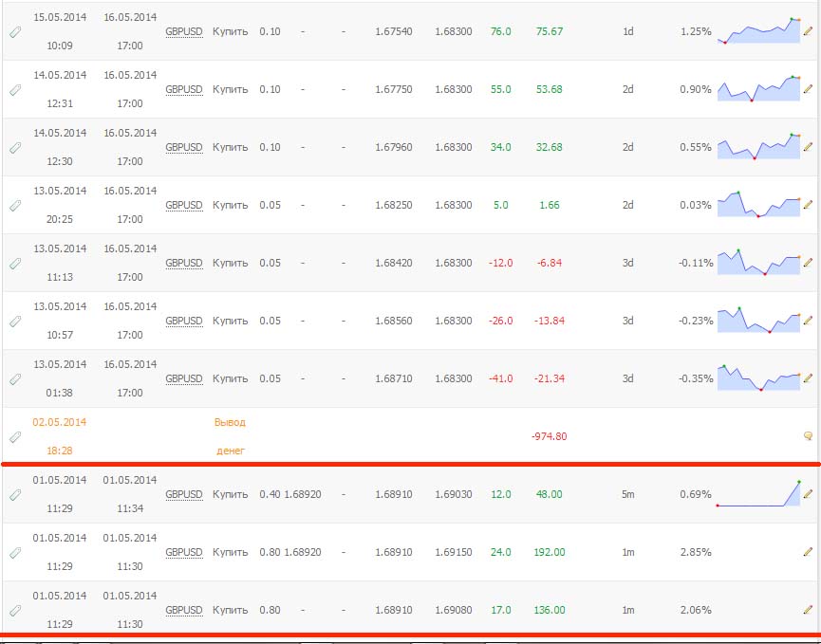
Task: Click the pencil icon on the 136.00 profit trade
Action: [808, 610]
